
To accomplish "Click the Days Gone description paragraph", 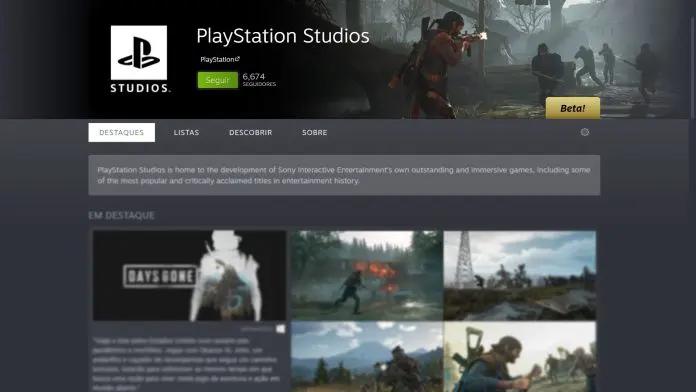I will point(186,364).
